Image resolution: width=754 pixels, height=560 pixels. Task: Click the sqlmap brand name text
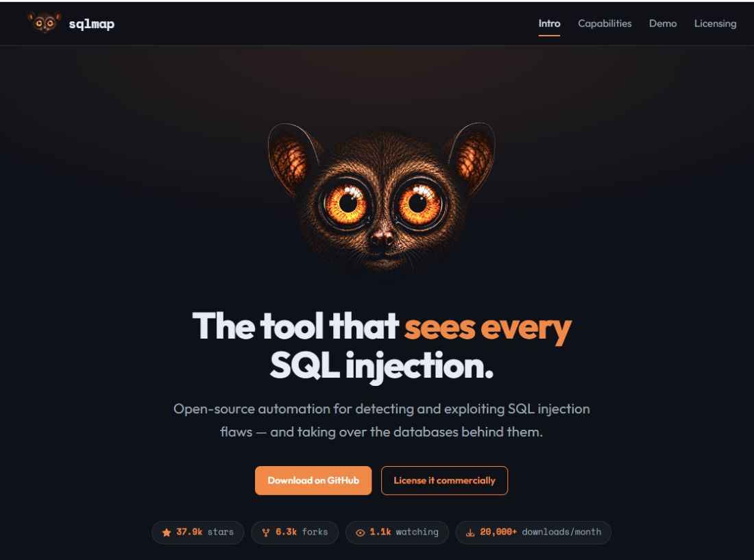pos(91,23)
